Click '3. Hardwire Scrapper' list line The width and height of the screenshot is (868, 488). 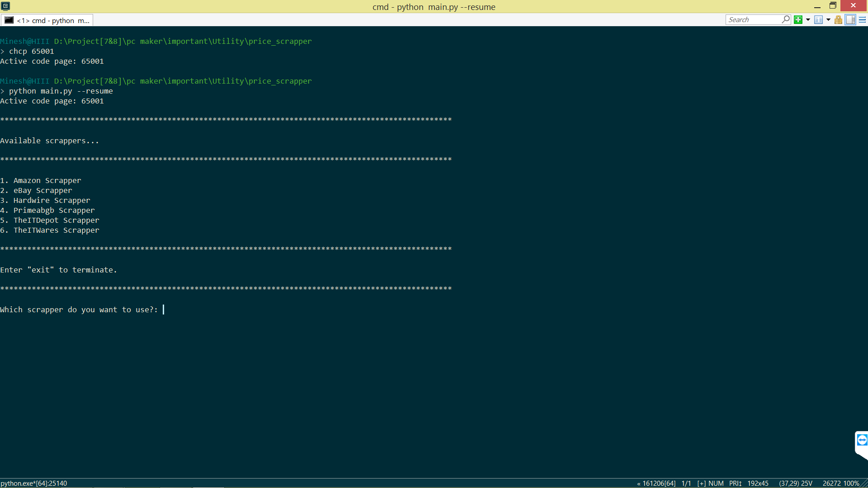pyautogui.click(x=45, y=200)
